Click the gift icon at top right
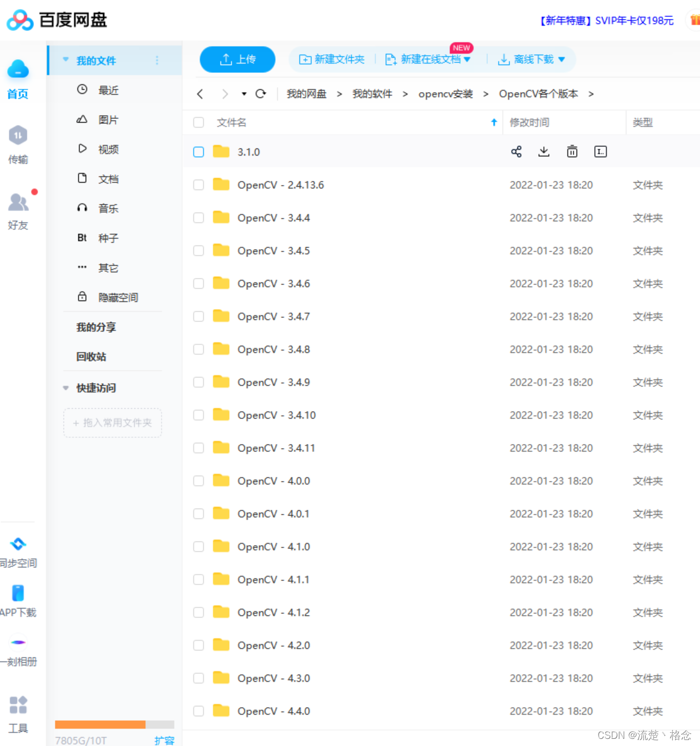The image size is (700, 746). click(695, 20)
